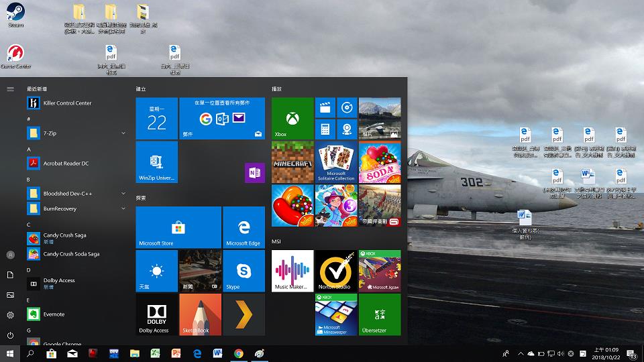Show hidden system tray icons
The image size is (644, 362).
(521, 353)
